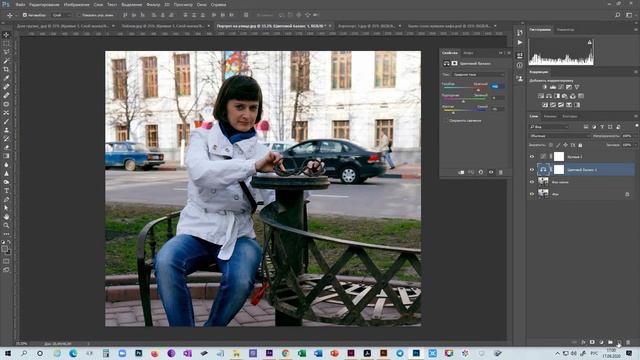The height and width of the screenshot is (360, 640).
Task: Toggle the show transform controls checkbox
Action: 79,15
